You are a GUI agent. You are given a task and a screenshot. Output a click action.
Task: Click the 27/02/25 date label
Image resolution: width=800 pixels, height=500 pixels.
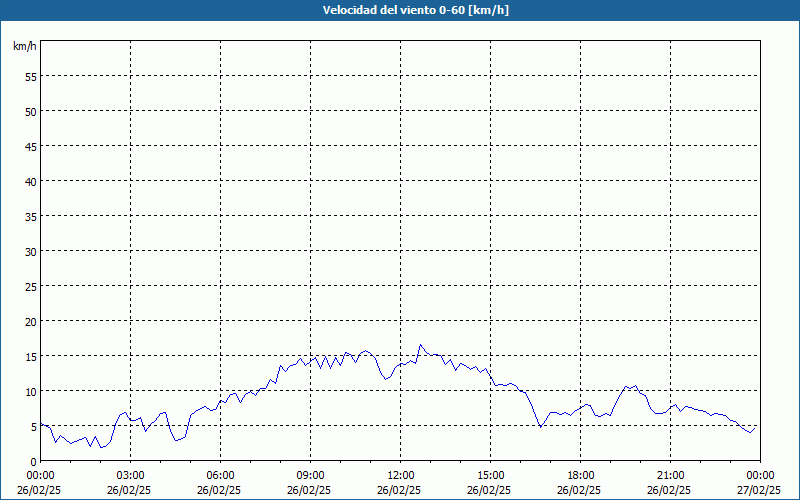pos(759,490)
